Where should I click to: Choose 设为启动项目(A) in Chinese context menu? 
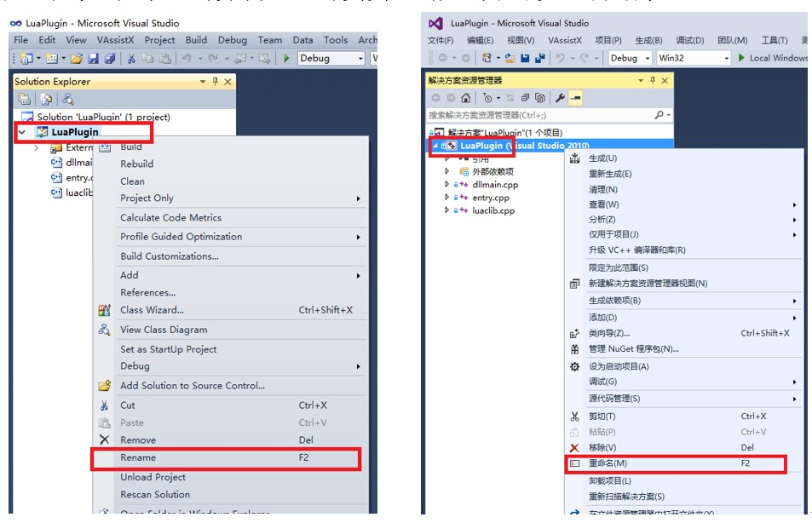click(x=684, y=366)
